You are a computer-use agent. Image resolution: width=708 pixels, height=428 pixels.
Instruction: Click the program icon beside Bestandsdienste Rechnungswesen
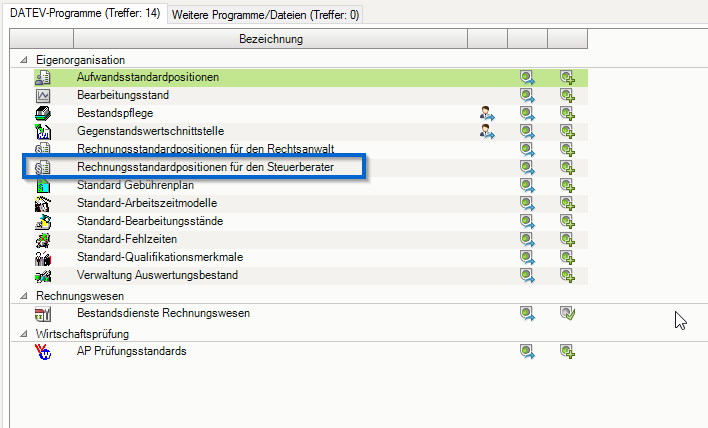pyautogui.click(x=43, y=313)
